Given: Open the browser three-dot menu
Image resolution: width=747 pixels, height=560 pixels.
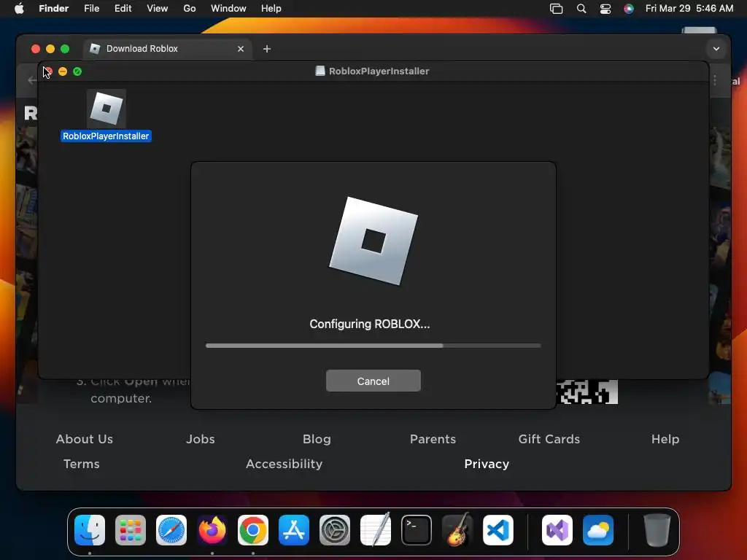Looking at the screenshot, I should (x=715, y=80).
